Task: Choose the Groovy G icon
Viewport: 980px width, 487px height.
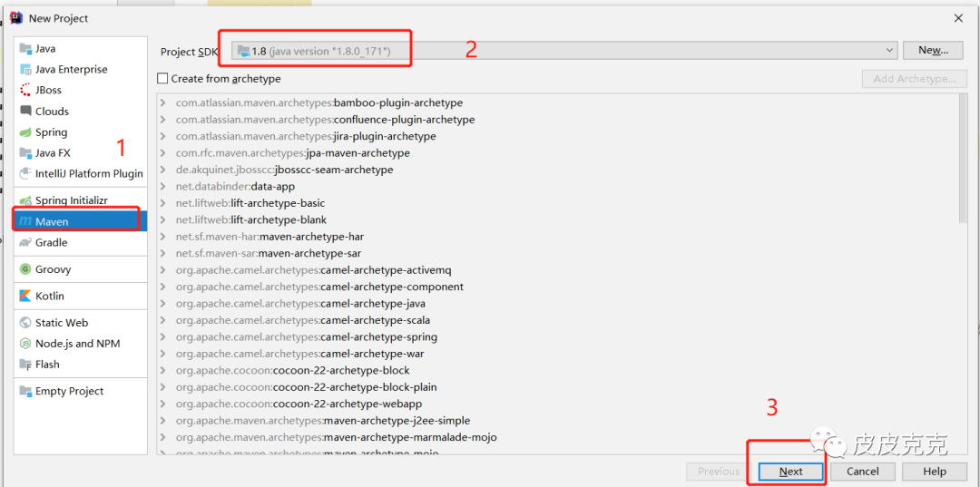Action: (x=25, y=269)
